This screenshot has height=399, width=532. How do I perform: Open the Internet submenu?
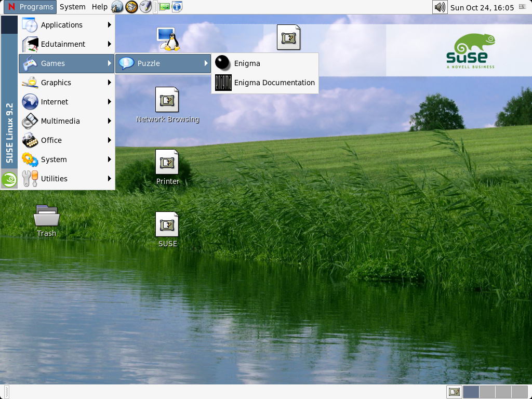click(x=66, y=102)
